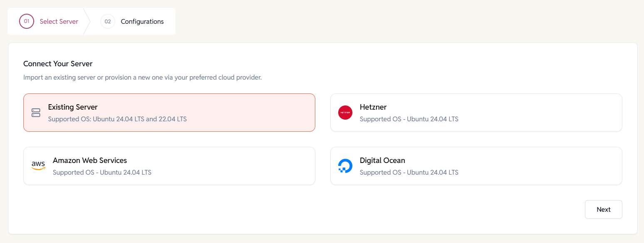Click the Supported OS text under Digital Ocean
644x243 pixels.
(x=409, y=173)
